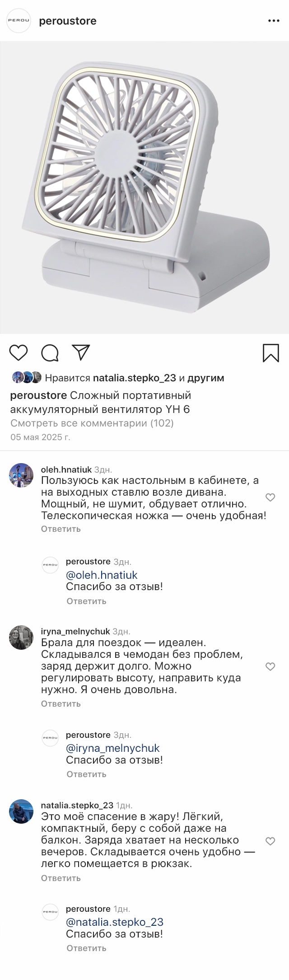This screenshot has height=980, width=289.
Task: Open the three-dot post options menu
Action: (x=274, y=21)
